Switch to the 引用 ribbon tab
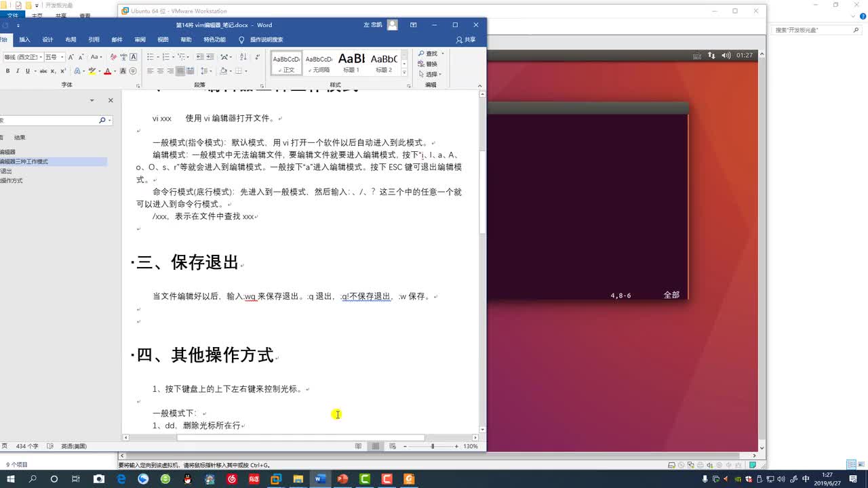868x488 pixels. click(94, 40)
